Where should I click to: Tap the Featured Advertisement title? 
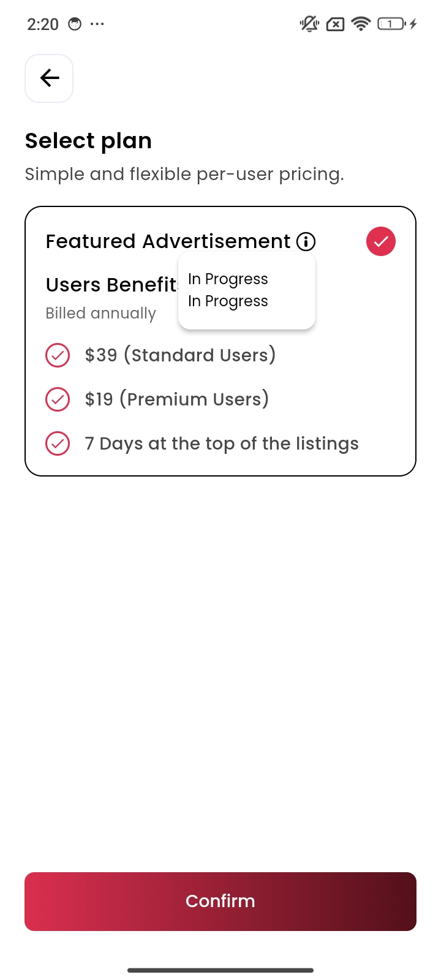click(168, 241)
